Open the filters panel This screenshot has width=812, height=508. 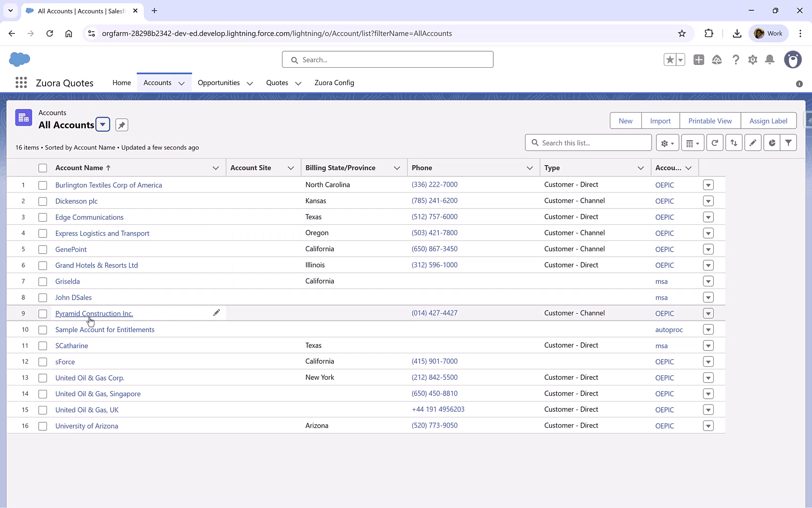(789, 143)
